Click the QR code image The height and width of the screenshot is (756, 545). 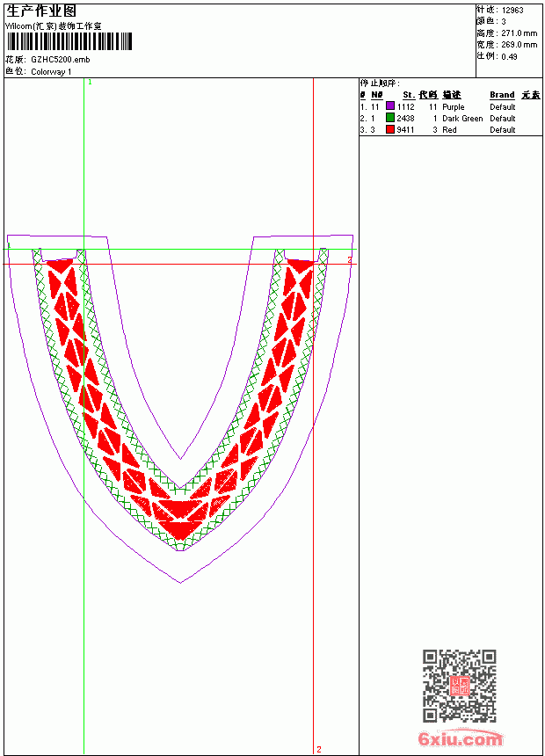pyautogui.click(x=460, y=686)
